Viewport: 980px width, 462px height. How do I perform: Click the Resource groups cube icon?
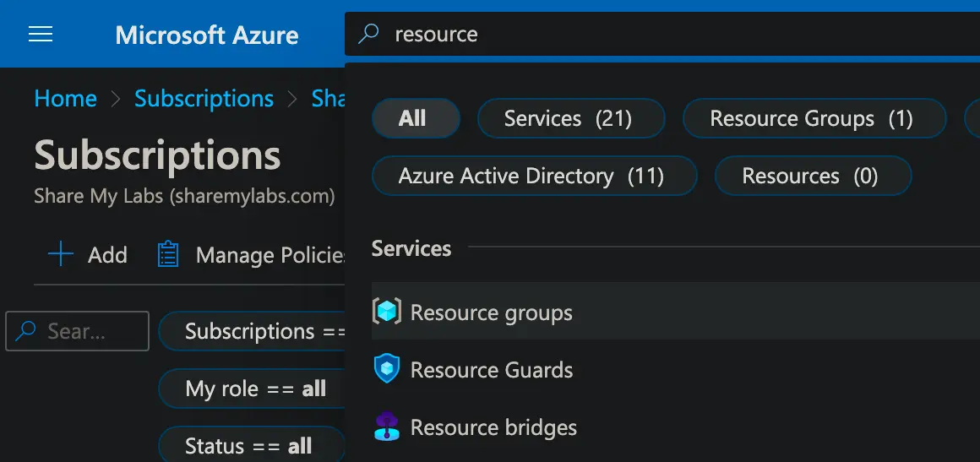point(387,313)
